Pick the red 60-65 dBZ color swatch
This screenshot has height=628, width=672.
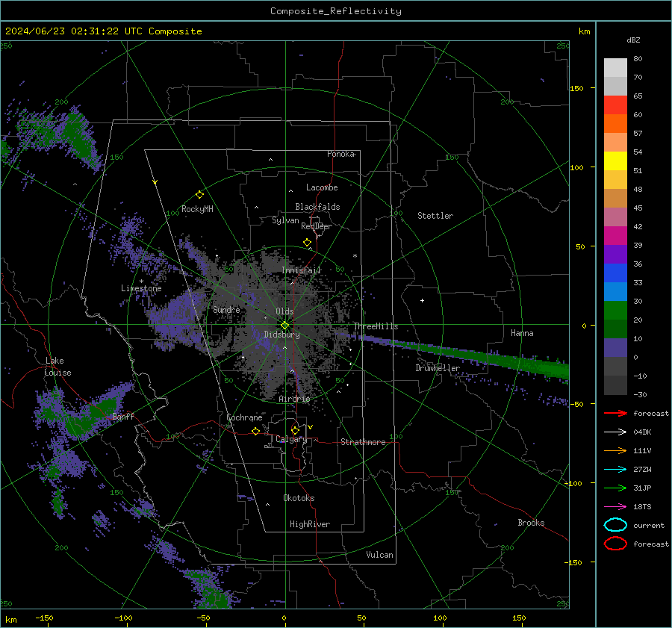point(615,105)
